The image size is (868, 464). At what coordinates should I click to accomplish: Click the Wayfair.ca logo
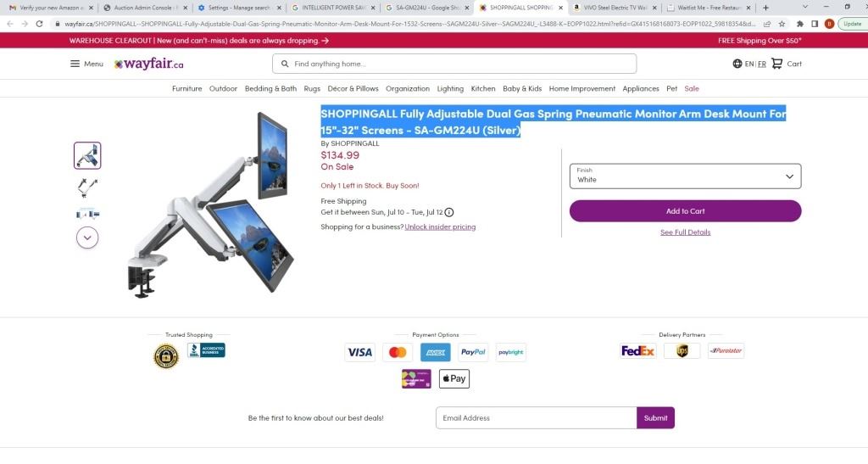(x=148, y=64)
